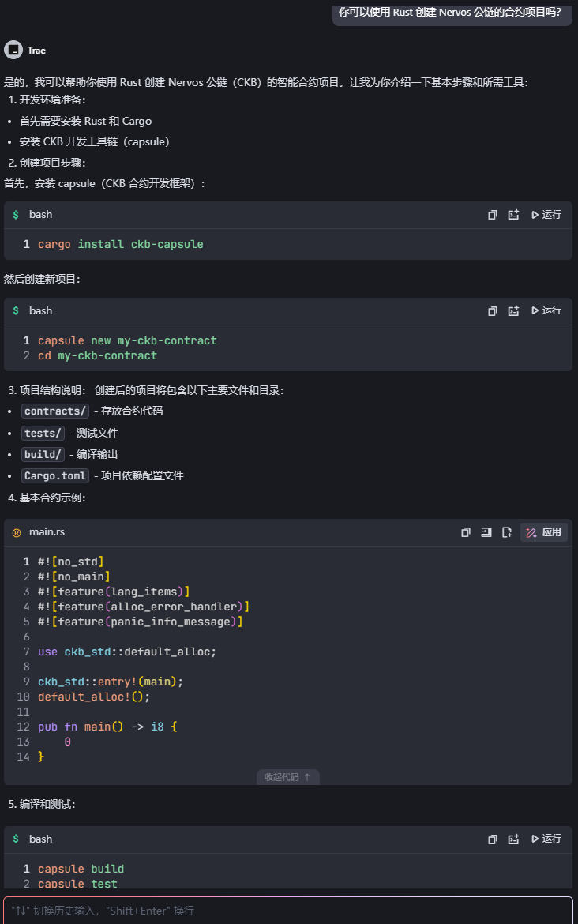The image size is (578, 924).
Task: Click the bullet '安装 CKB 开发工具链 (capsule)'
Action: coord(94,142)
